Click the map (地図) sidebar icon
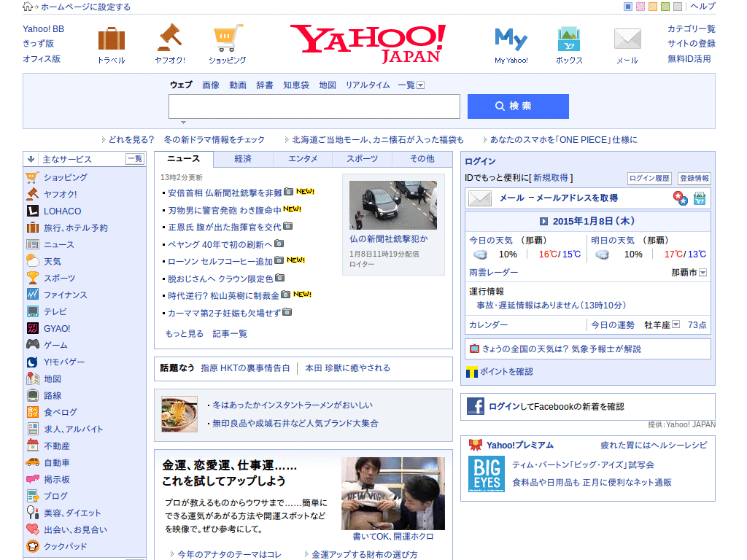This screenshot has width=747, height=560. [32, 378]
